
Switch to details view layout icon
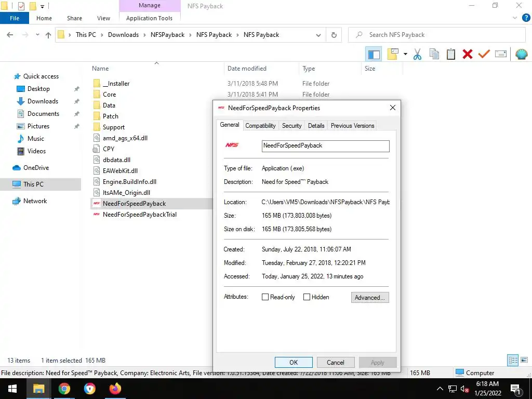pos(513,361)
